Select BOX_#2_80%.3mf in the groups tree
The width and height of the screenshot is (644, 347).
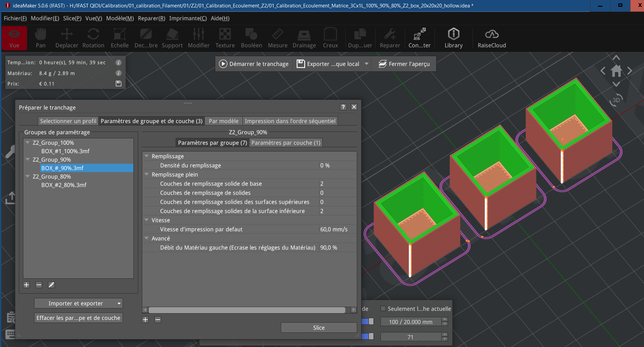click(x=64, y=185)
